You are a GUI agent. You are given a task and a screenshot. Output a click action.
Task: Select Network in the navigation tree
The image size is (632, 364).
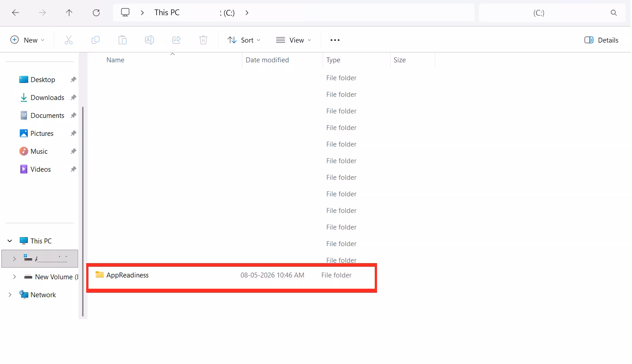[43, 295]
